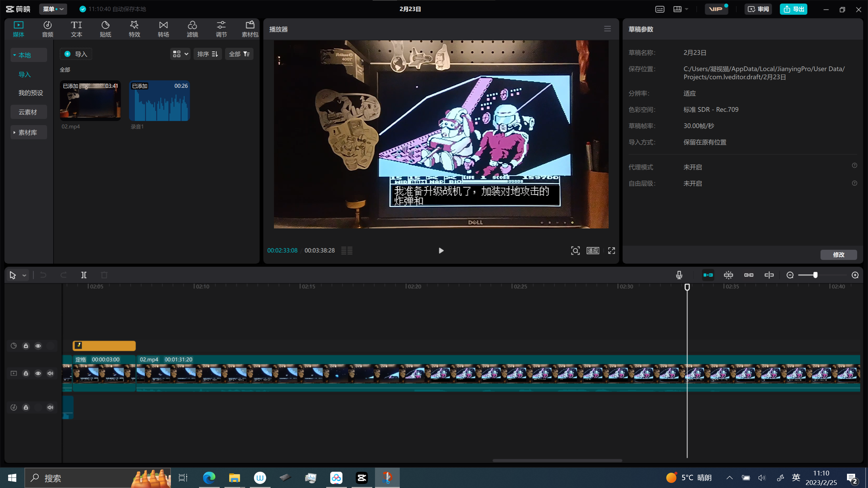The height and width of the screenshot is (488, 868).
Task: Open the 音频 audio tab
Action: click(x=47, y=29)
